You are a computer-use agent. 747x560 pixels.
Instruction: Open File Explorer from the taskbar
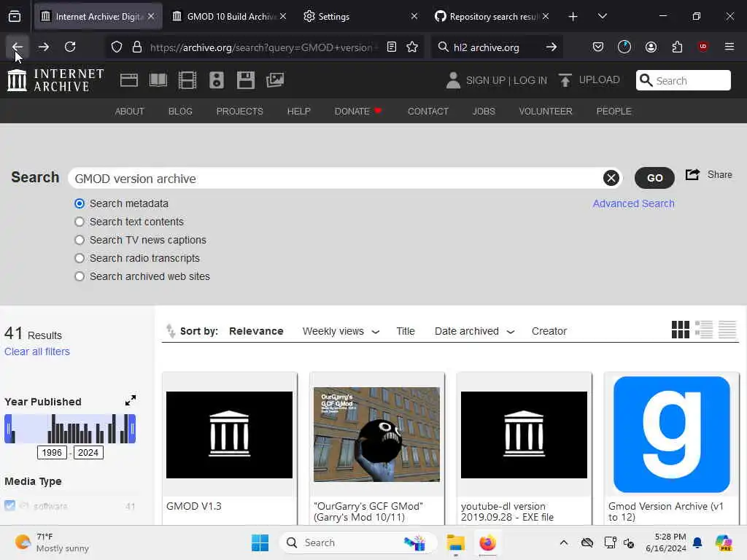pos(455,542)
